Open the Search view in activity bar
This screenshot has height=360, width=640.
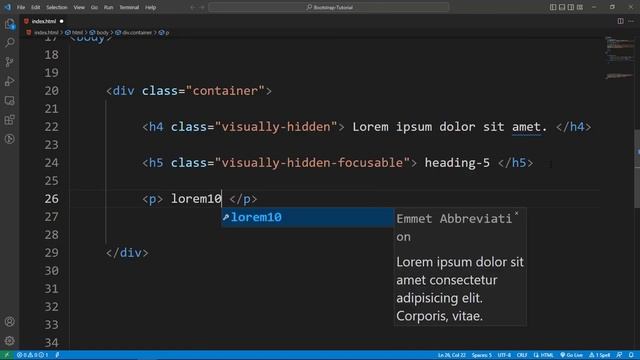coord(9,42)
